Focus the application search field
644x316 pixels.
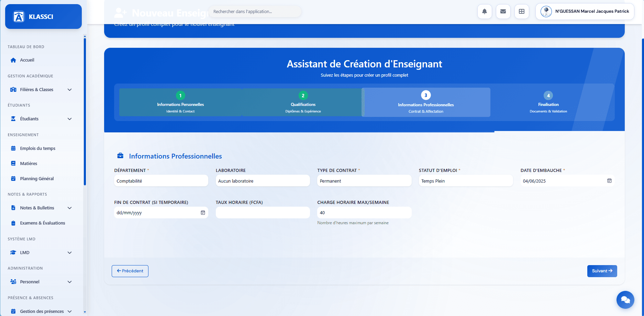(x=255, y=11)
